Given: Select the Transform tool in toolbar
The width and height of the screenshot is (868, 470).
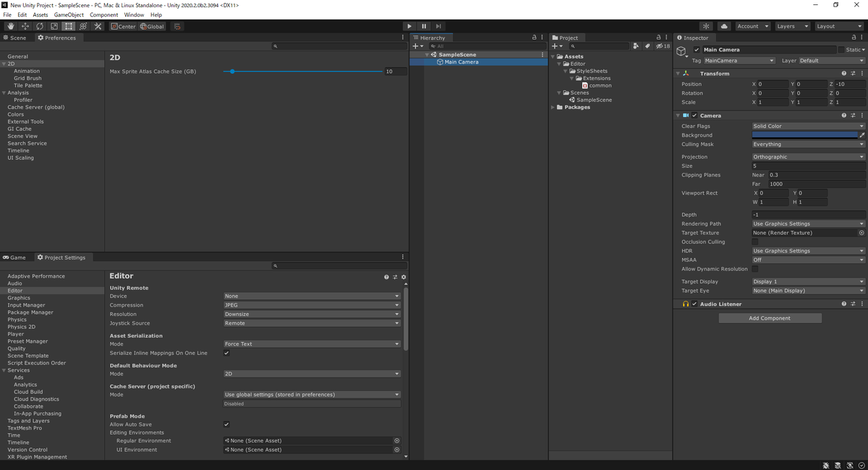Looking at the screenshot, I should point(83,26).
